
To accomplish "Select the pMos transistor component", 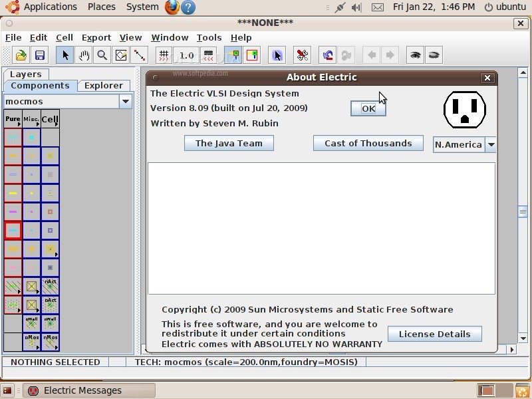I will [x=31, y=342].
